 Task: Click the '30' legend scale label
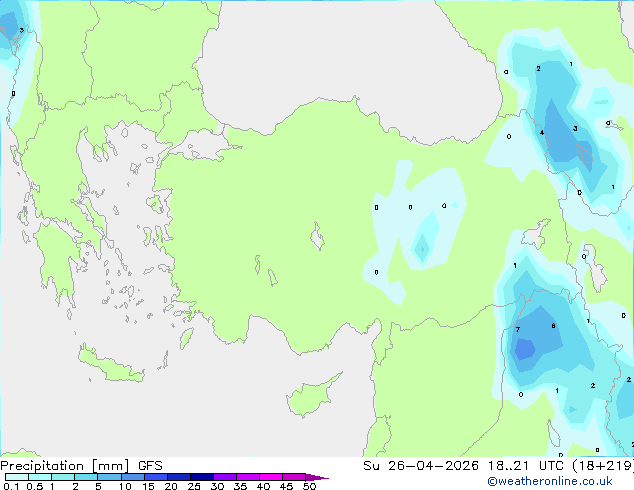pos(217,486)
